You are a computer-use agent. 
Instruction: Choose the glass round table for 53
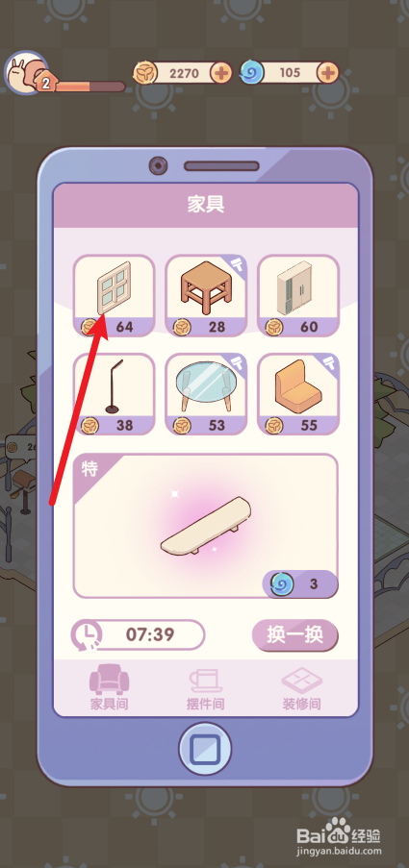click(x=206, y=394)
